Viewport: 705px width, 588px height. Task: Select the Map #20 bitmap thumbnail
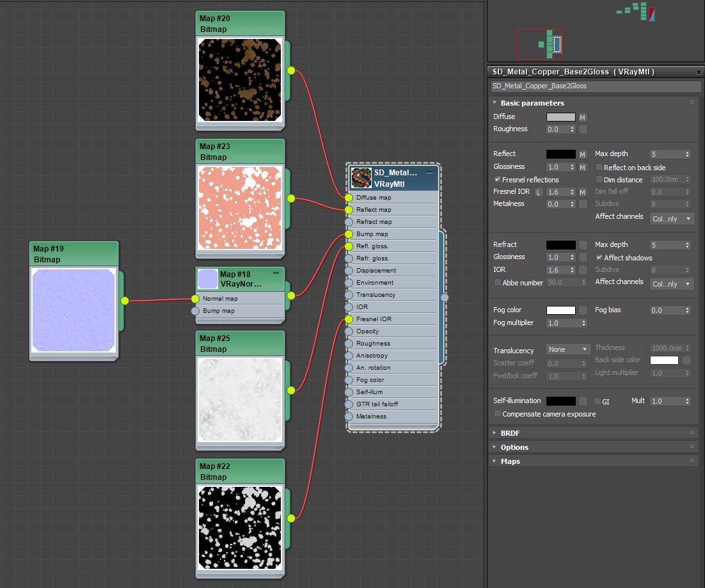click(240, 80)
